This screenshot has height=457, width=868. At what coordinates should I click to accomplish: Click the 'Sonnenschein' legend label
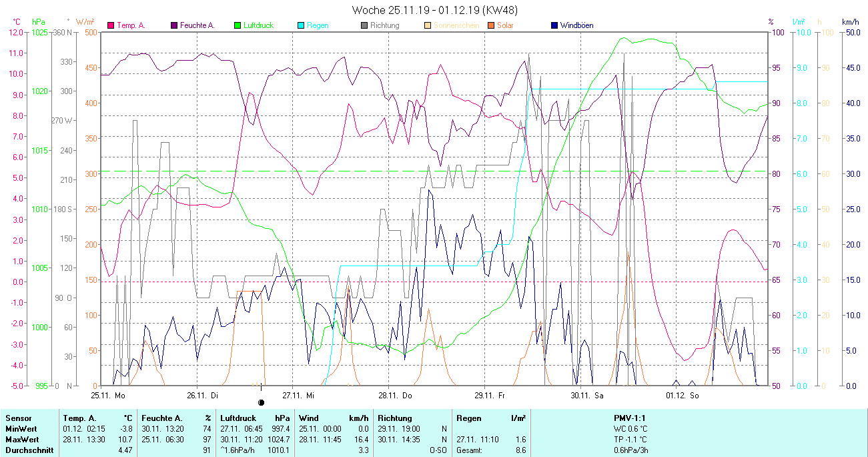456,25
